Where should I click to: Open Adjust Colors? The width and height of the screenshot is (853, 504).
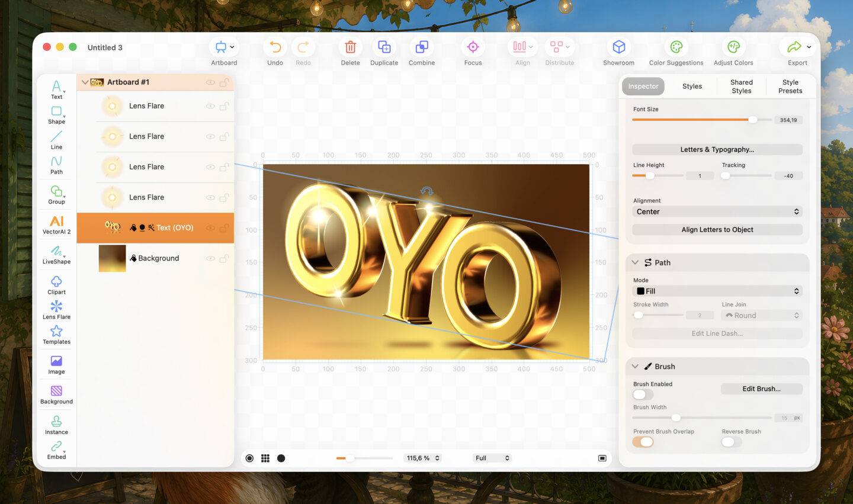[733, 52]
